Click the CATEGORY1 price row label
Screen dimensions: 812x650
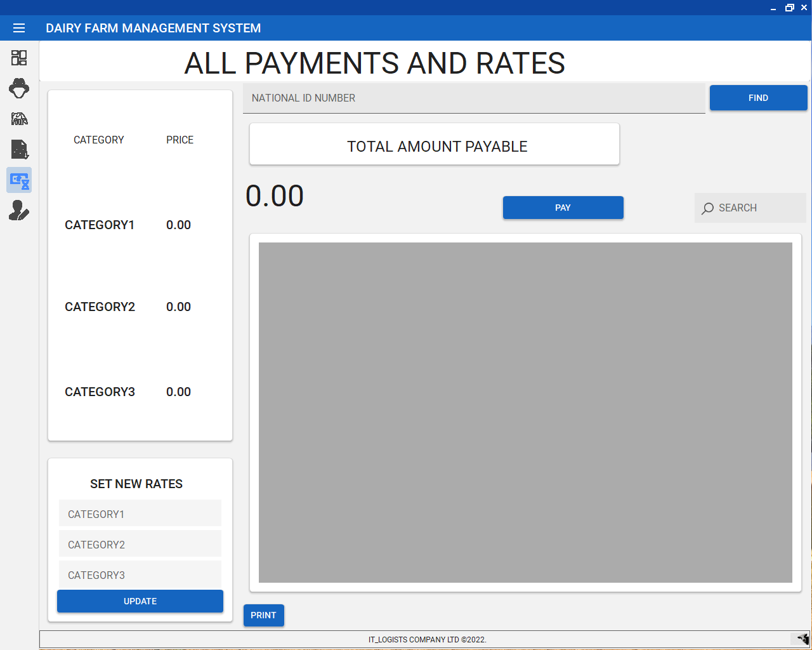coord(100,225)
